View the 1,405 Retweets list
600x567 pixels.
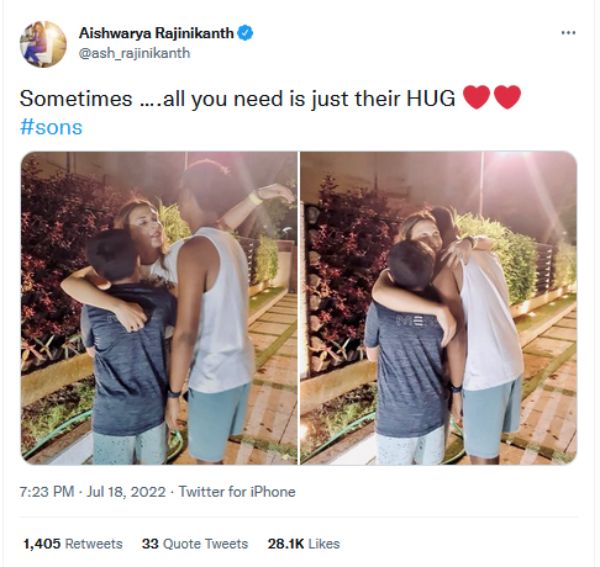73,544
